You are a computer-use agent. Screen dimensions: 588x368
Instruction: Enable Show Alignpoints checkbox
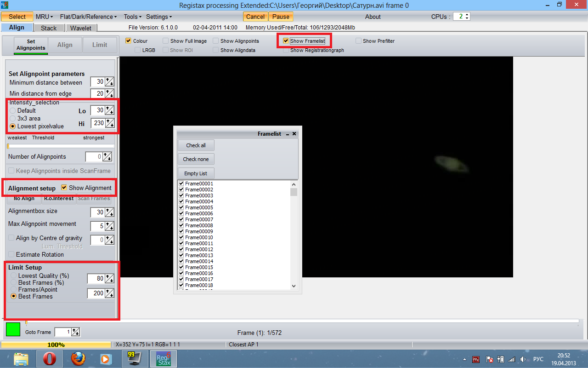[x=216, y=41]
